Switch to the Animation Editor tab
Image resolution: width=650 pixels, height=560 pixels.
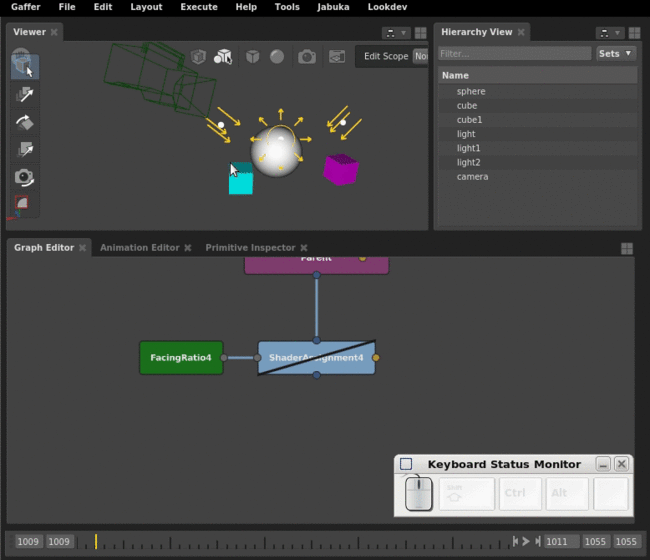click(x=140, y=248)
